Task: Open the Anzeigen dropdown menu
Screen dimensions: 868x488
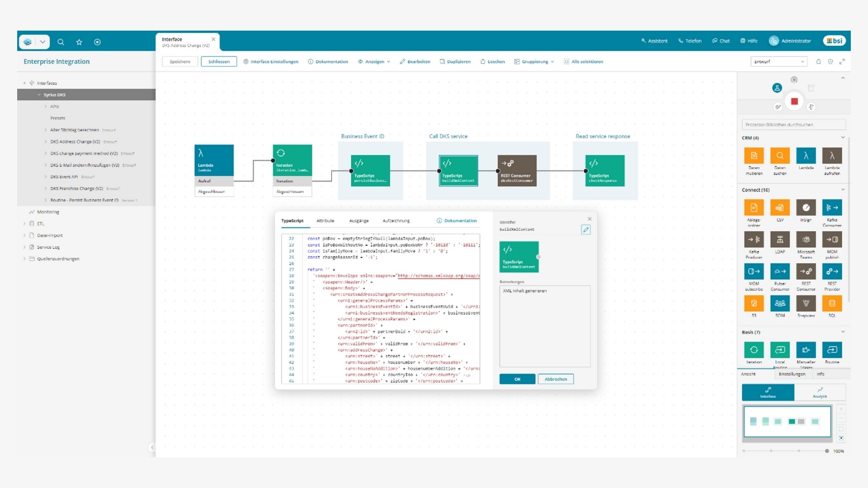Action: 374,61
